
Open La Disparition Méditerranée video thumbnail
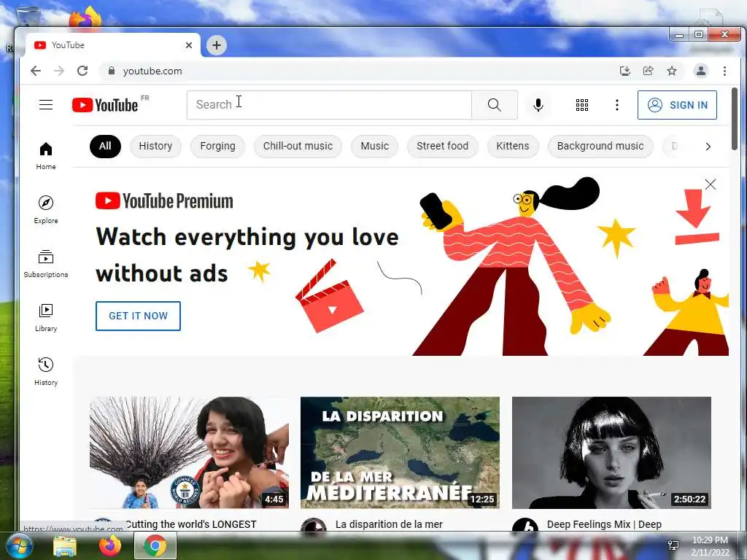pyautogui.click(x=400, y=452)
